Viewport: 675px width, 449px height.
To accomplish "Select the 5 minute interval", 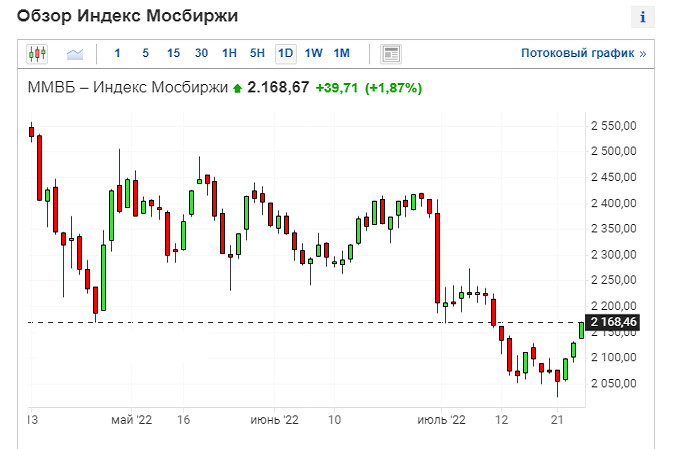I will (145, 53).
